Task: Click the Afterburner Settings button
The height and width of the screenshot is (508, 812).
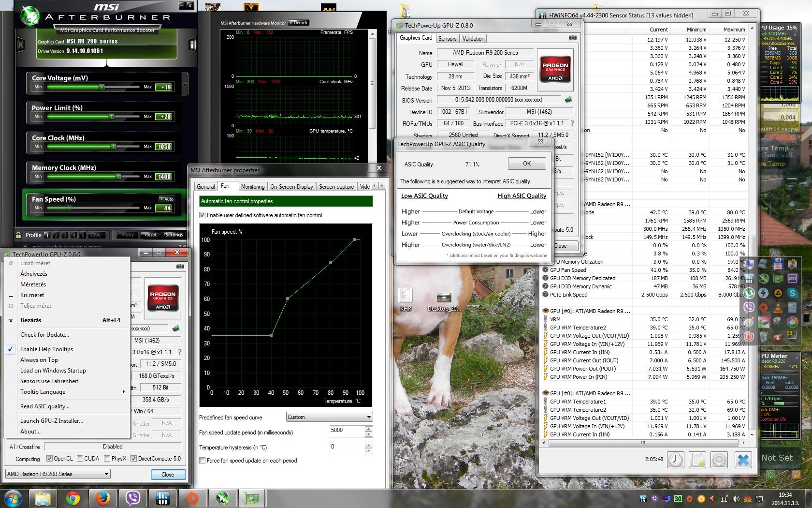Action: click(x=174, y=235)
